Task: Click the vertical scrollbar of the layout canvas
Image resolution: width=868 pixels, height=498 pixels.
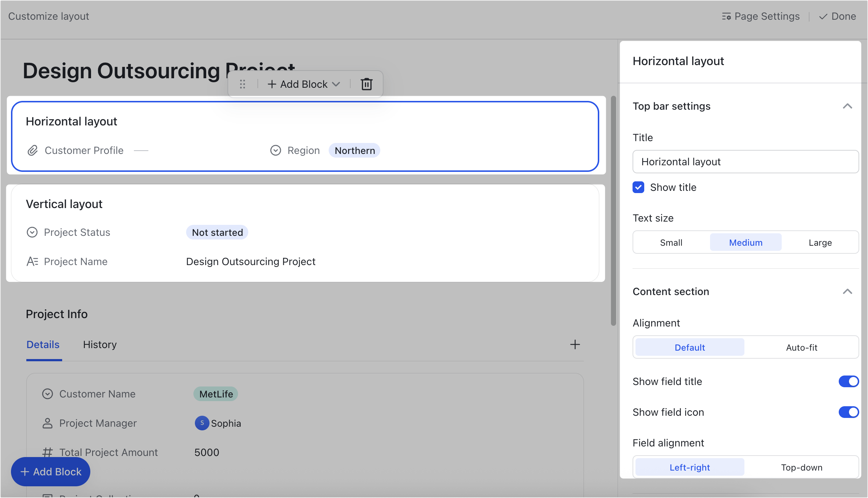Action: [613, 210]
